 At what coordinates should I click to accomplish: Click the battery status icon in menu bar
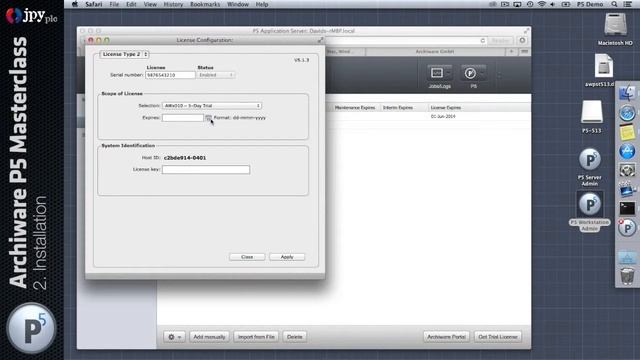pos(566,4)
